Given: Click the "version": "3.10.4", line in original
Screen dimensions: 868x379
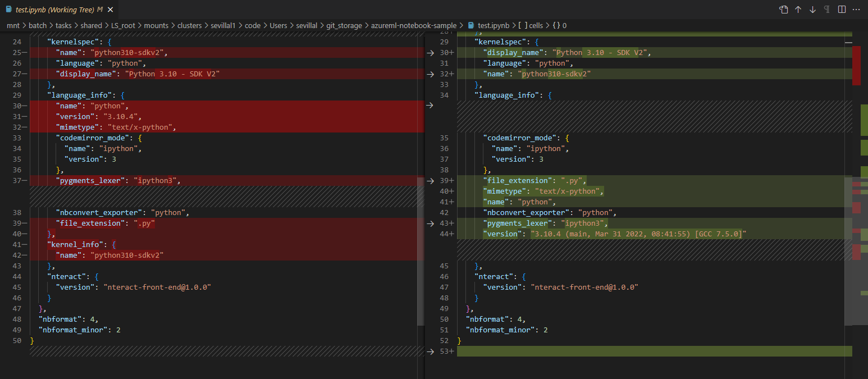Looking at the screenshot, I should [x=99, y=117].
